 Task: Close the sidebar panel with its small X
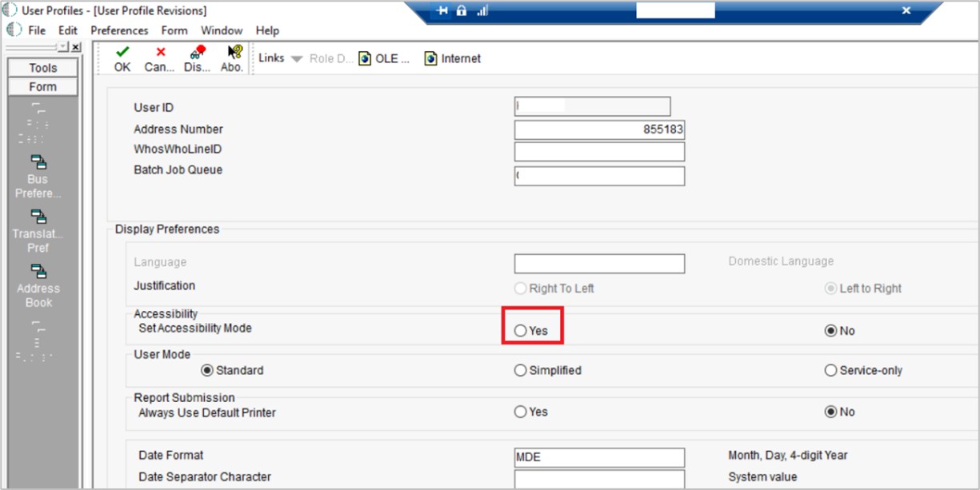(76, 47)
